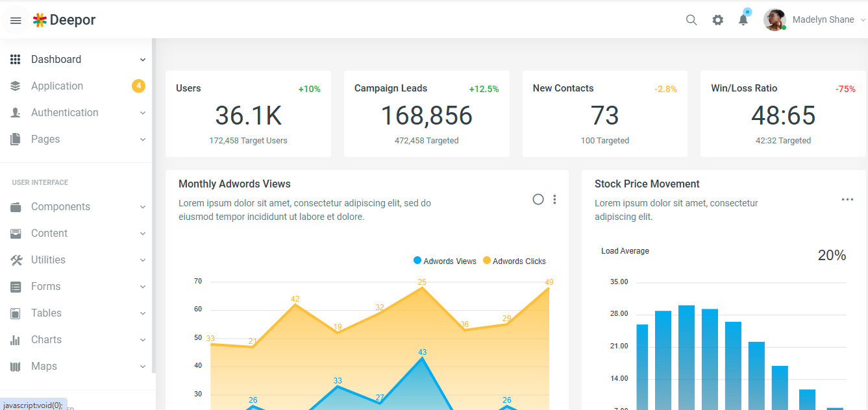Image resolution: width=868 pixels, height=410 pixels.
Task: Select the Charts icon in the sidebar
Action: coord(16,339)
